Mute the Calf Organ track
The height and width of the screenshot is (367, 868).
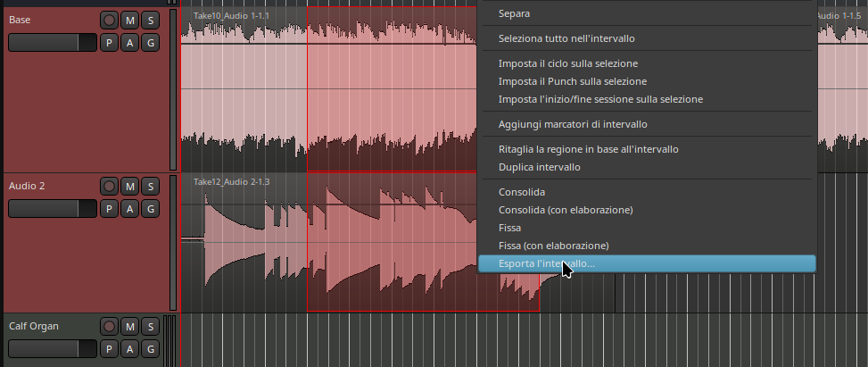[x=129, y=327]
